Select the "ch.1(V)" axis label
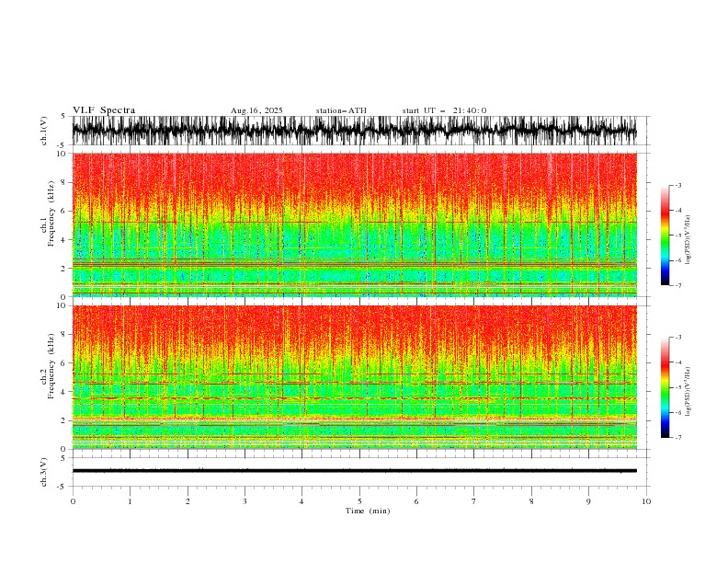728x563 pixels. [44, 131]
